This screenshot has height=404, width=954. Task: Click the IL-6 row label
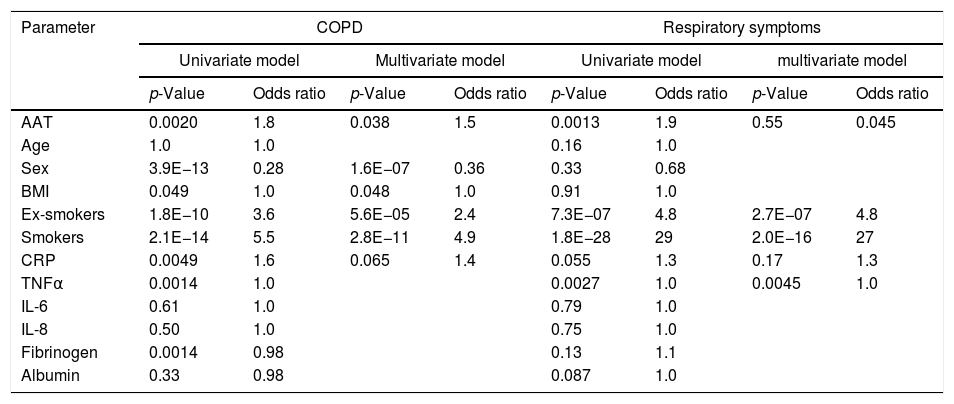(x=35, y=306)
